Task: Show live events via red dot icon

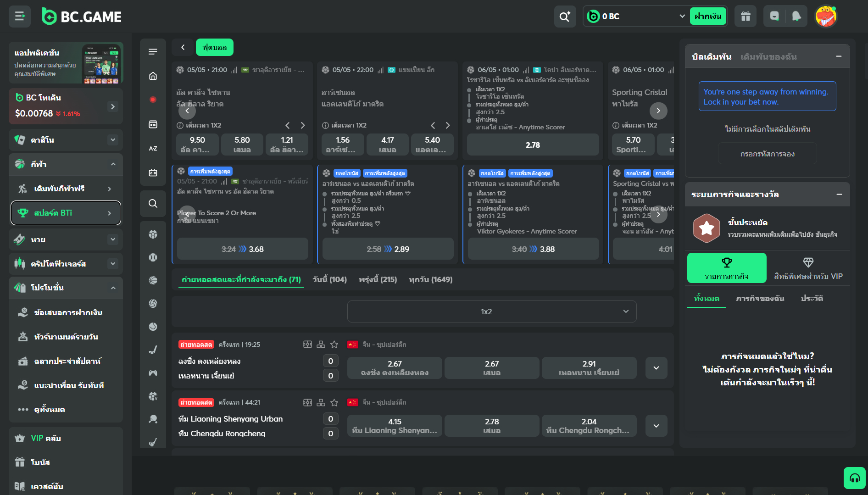Action: coord(153,100)
